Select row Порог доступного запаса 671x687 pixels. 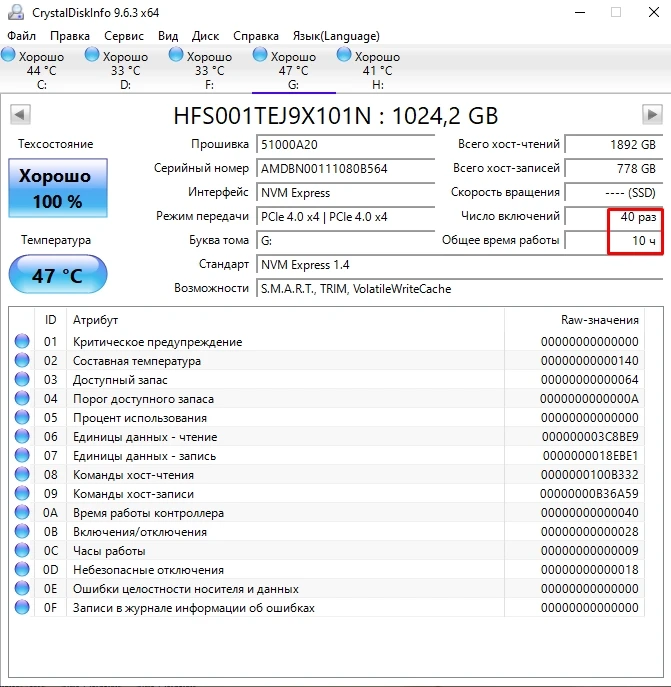[x=327, y=398]
